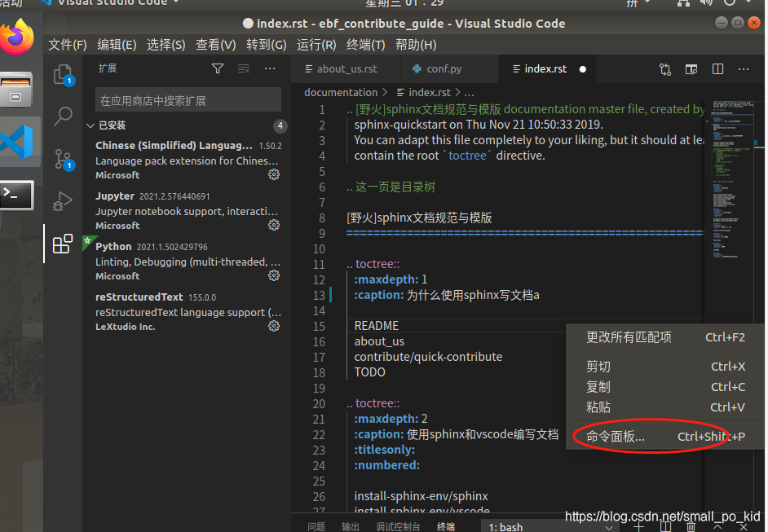
Task: Open editor more actions ellipsis
Action: [x=744, y=69]
